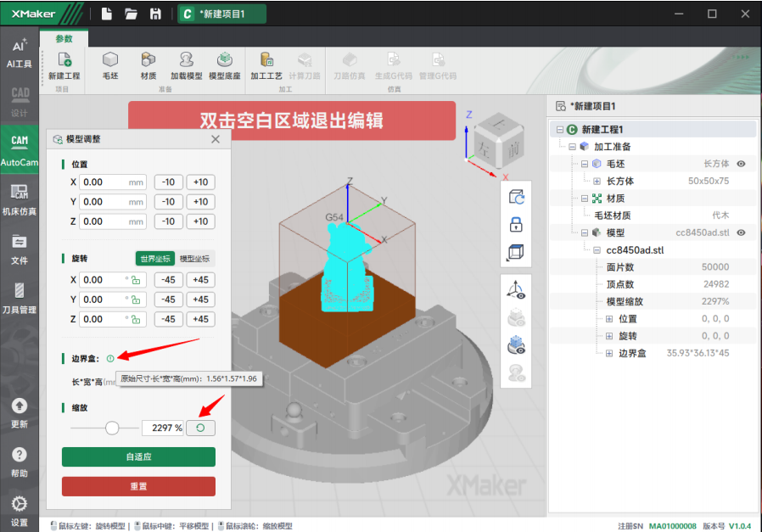762x532 pixels.
Task: Click the green 自适应 button
Action: tap(138, 456)
